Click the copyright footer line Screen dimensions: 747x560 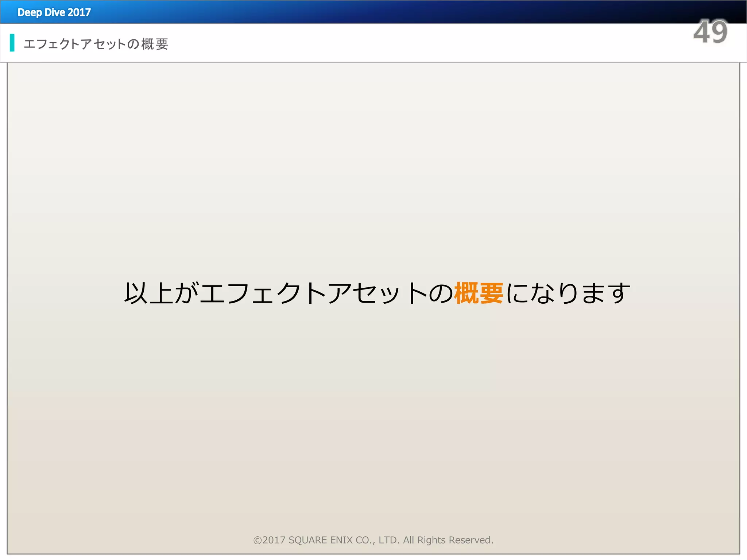tap(373, 540)
